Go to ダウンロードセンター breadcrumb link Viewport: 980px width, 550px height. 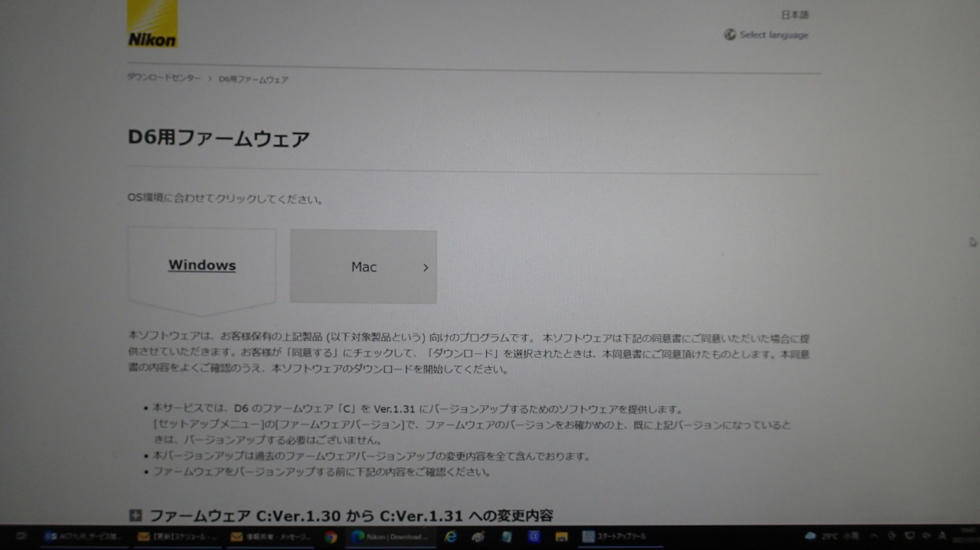pyautogui.click(x=164, y=79)
